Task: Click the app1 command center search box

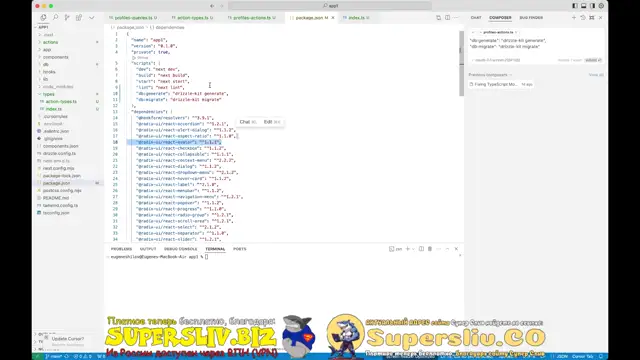Action: 330,6
